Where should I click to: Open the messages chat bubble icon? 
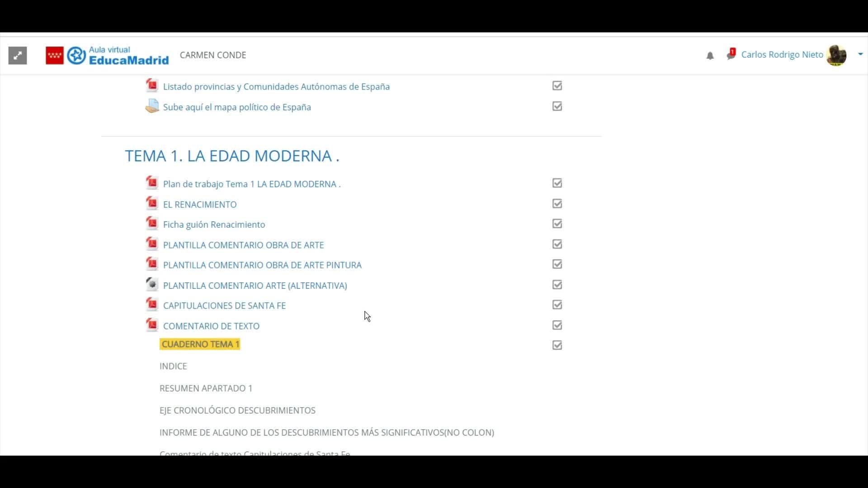point(731,55)
